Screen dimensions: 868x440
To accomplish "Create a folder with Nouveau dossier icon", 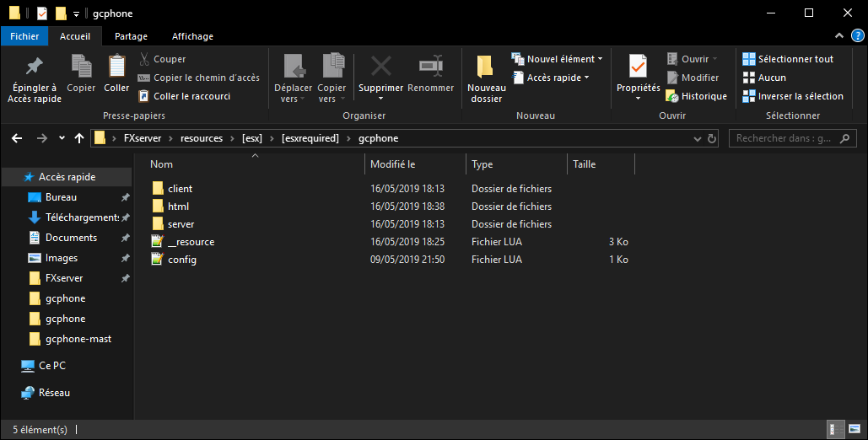I will (x=486, y=67).
